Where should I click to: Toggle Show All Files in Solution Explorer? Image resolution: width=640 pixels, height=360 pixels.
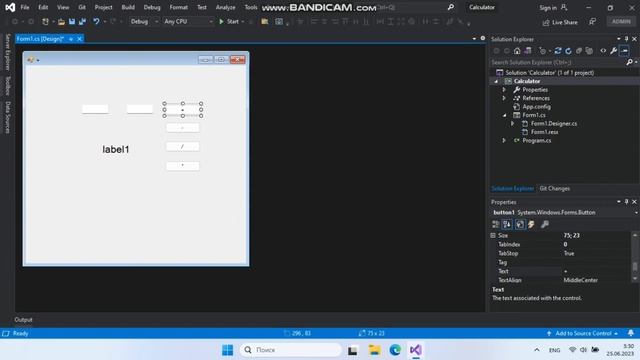pos(589,51)
